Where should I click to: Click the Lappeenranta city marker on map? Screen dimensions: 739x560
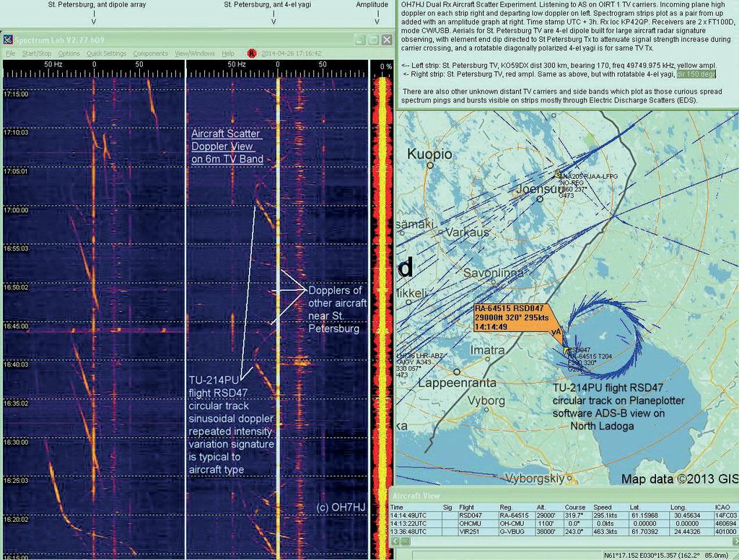[x=457, y=372]
